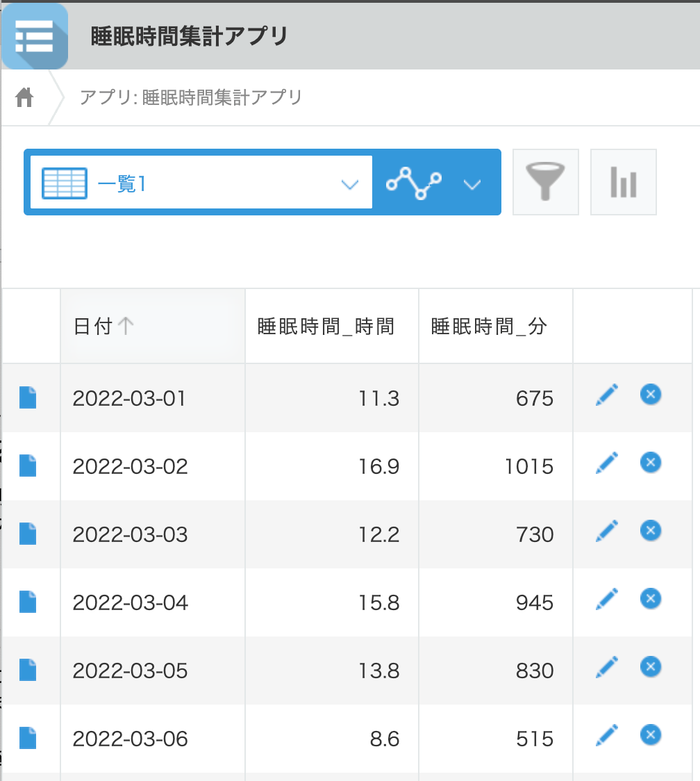Image resolution: width=700 pixels, height=781 pixels.
Task: Open the filter funnel icon
Action: (545, 182)
